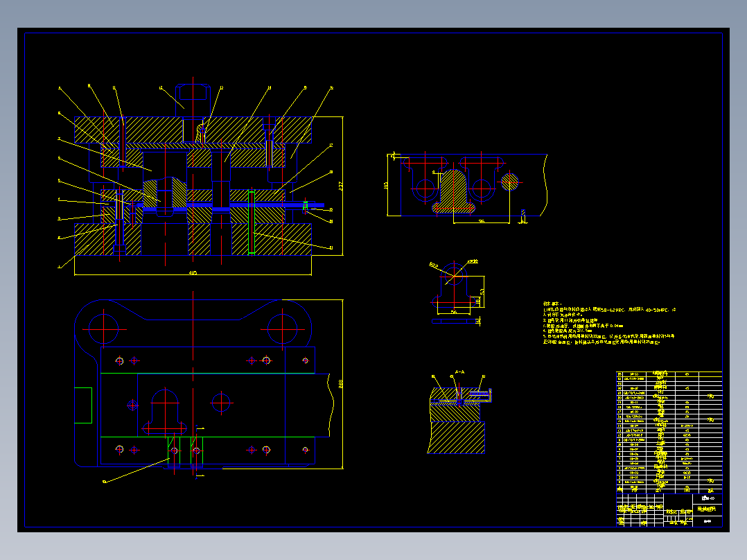
Task: Click the title block drawing name cell
Action: coord(708,509)
